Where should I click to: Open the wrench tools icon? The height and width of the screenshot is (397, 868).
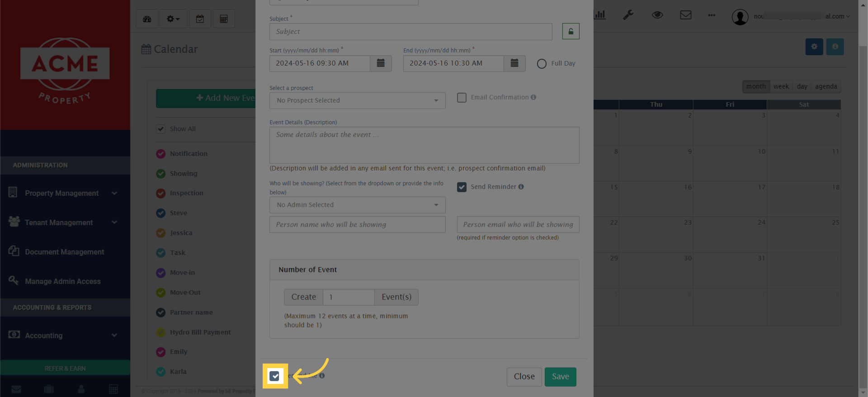(x=628, y=15)
